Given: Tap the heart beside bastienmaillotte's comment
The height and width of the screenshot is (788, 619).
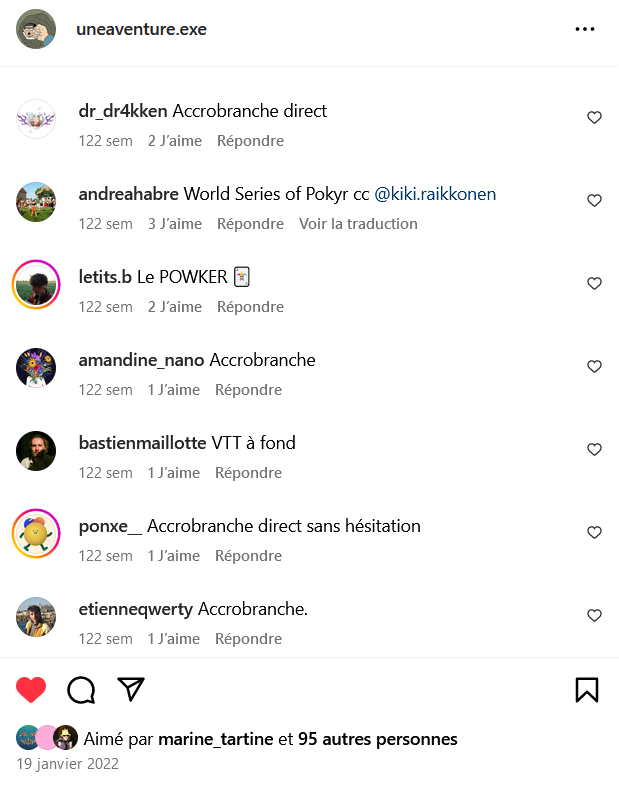Looking at the screenshot, I should pyautogui.click(x=594, y=449).
